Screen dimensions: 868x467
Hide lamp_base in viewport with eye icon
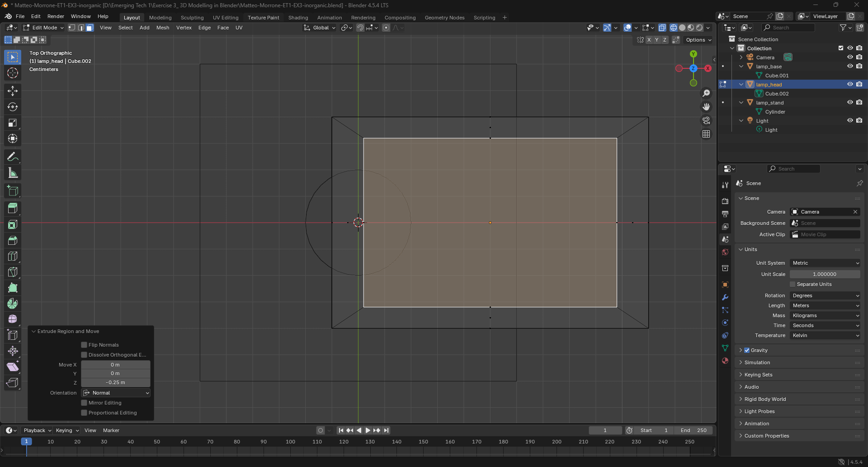click(x=850, y=67)
